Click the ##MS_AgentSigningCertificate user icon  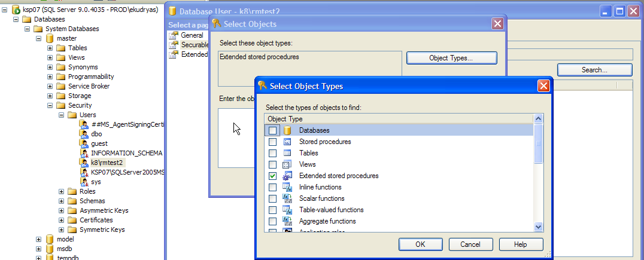point(84,124)
